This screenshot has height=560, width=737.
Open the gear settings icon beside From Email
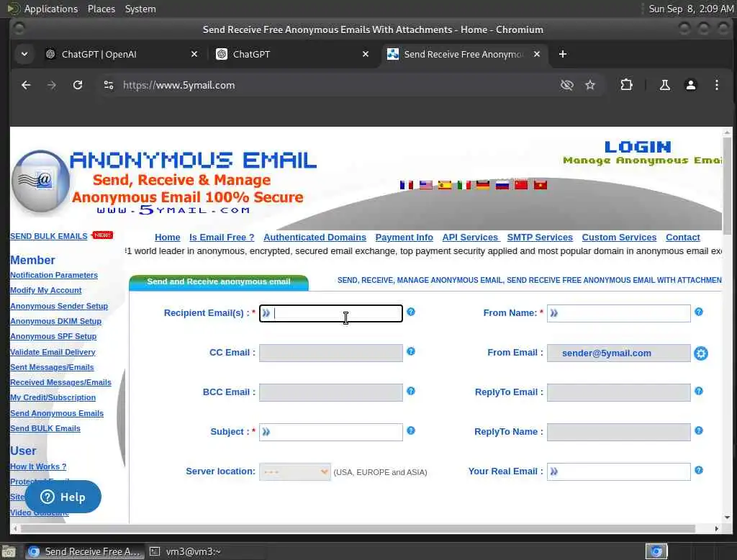pyautogui.click(x=701, y=353)
